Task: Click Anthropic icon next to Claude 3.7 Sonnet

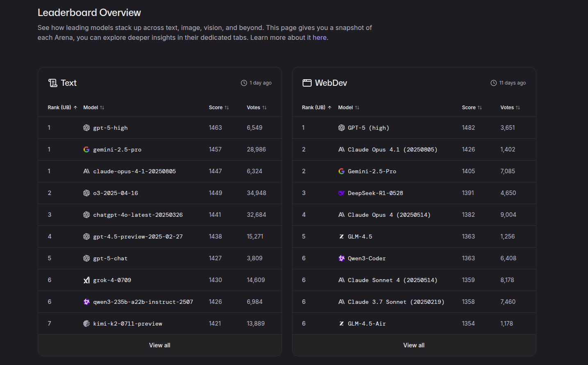Action: point(342,302)
